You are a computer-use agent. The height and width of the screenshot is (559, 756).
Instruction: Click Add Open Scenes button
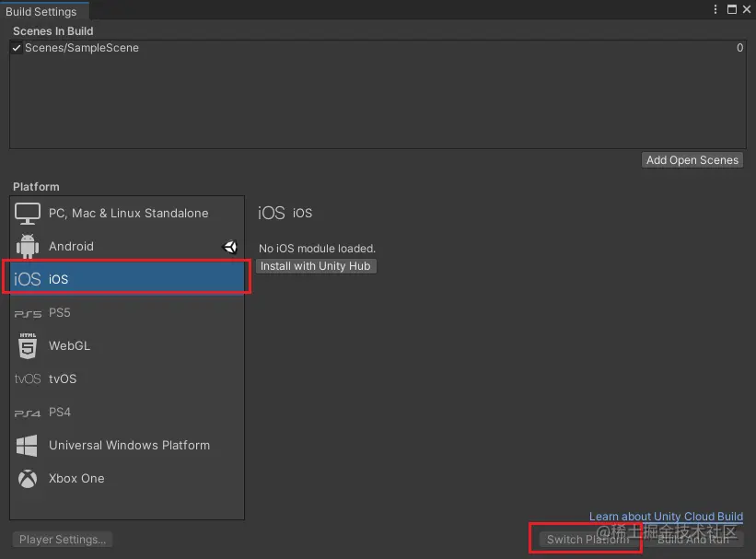click(x=692, y=160)
